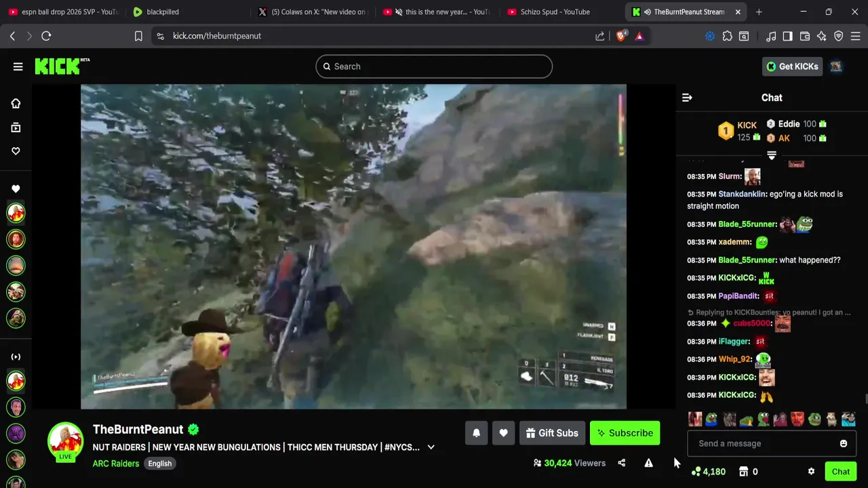This screenshot has width=868, height=488.
Task: Click the Gift Subs button
Action: click(552, 433)
